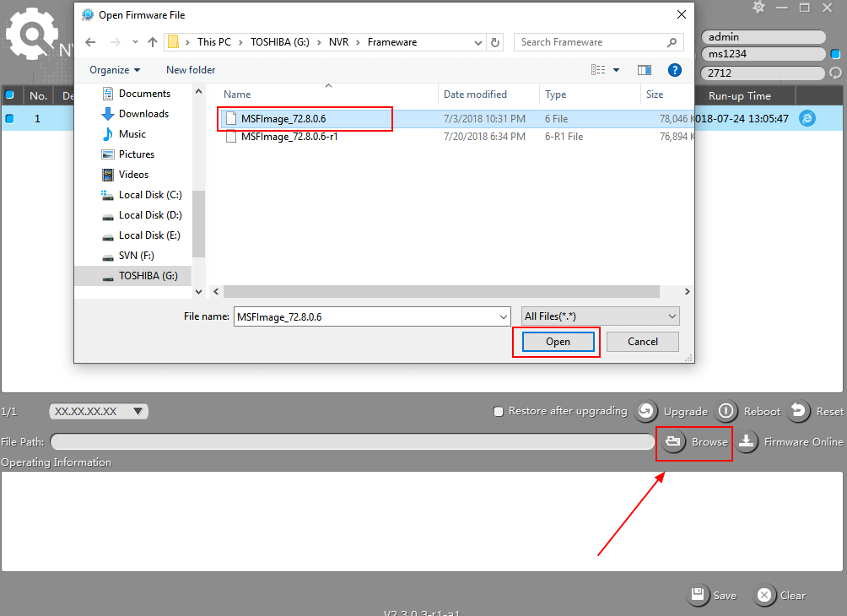Screen dimensions: 847x616
Task: Select NVR in the breadcrumb path
Action: tap(338, 42)
